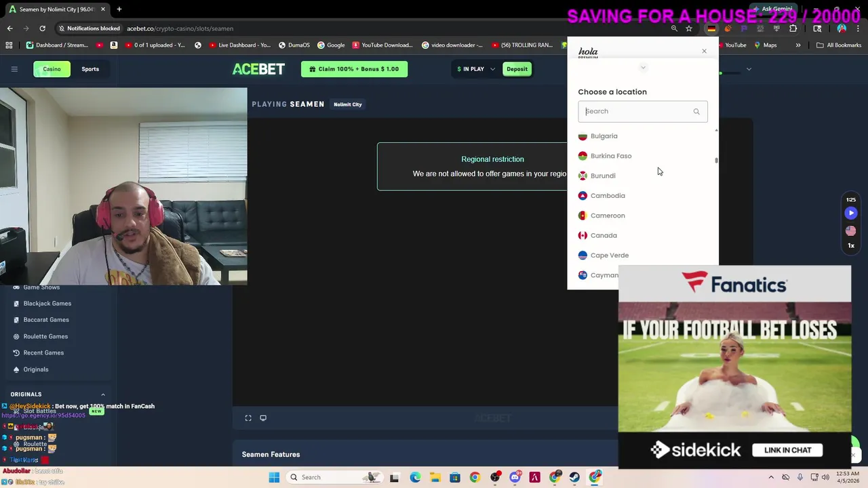Collapse the ORIGINALS sidebar section
This screenshot has height=488, width=868.
coord(103,394)
